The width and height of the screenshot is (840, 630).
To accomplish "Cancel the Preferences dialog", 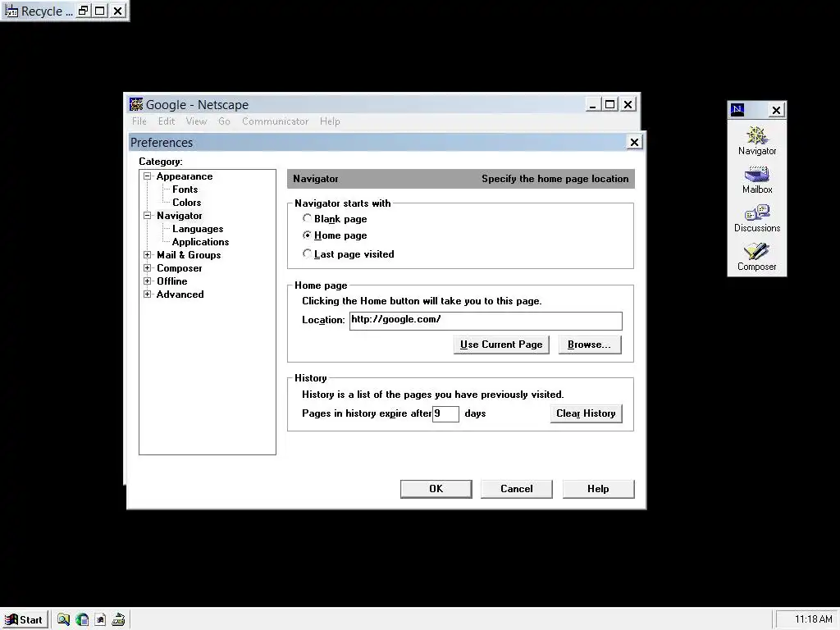I will point(517,489).
